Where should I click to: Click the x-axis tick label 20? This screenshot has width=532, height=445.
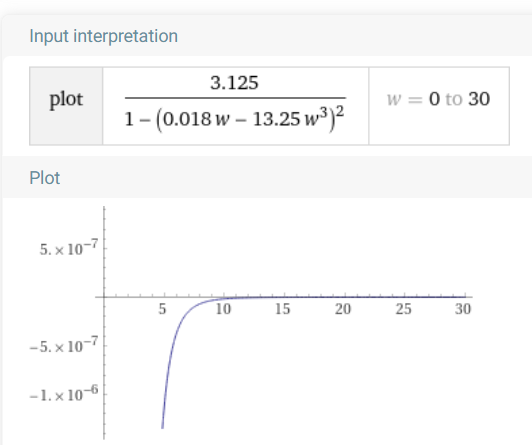pyautogui.click(x=343, y=309)
